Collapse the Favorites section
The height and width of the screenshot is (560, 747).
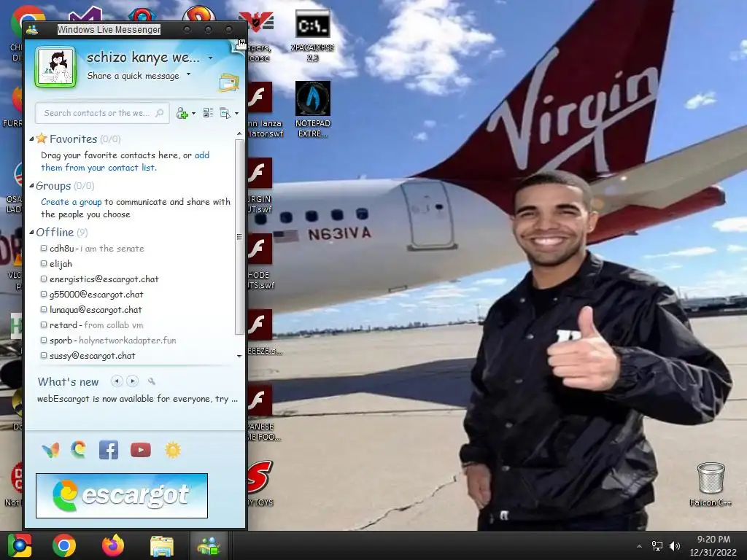click(x=31, y=139)
